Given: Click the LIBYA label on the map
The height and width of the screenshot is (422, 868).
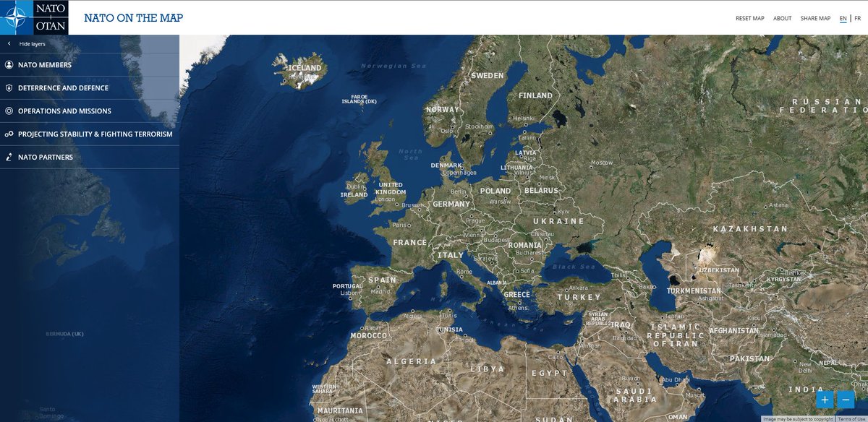Looking at the screenshot, I should pyautogui.click(x=488, y=369).
